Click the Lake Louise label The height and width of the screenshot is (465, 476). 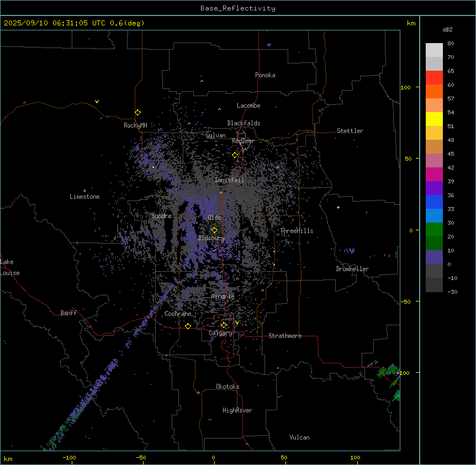click(x=10, y=267)
